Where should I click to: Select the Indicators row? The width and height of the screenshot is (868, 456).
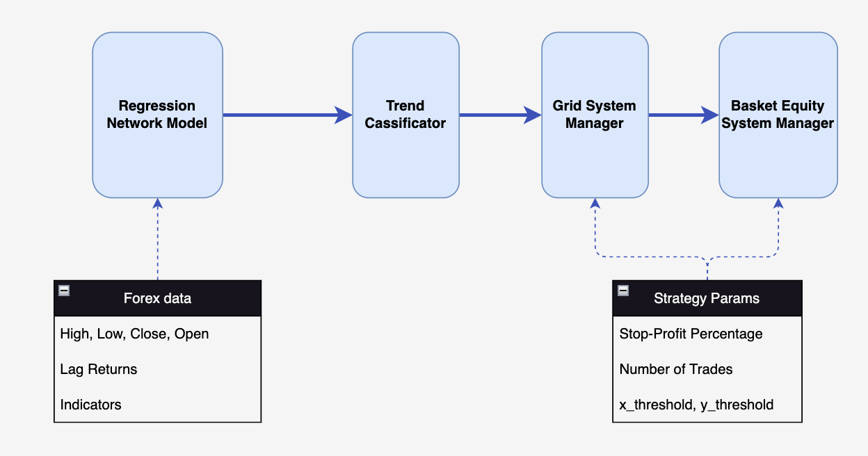[158, 405]
